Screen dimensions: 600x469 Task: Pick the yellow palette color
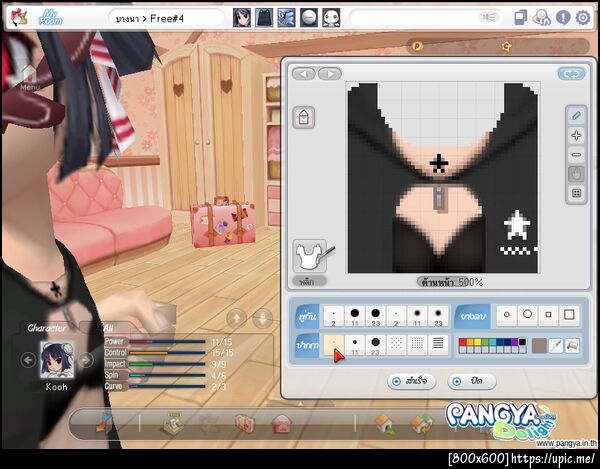tap(477, 342)
